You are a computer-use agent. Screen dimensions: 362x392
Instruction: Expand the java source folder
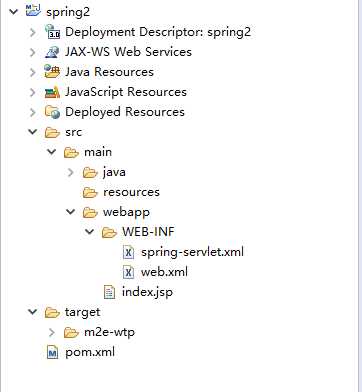coord(71,172)
